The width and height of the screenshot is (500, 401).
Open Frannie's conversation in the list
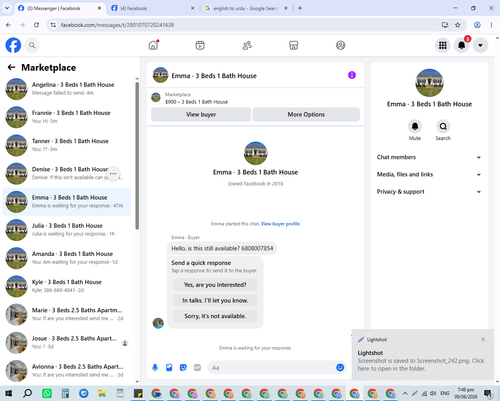[67, 117]
